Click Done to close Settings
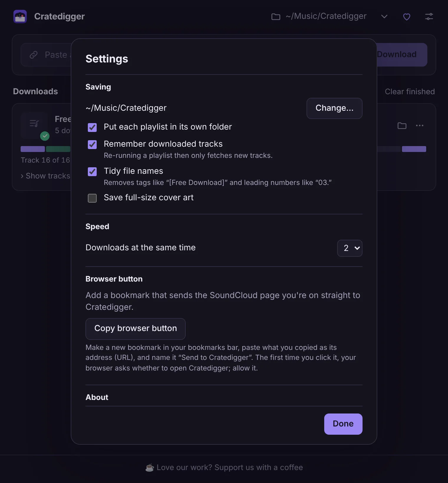Image resolution: width=448 pixels, height=483 pixels. point(343,424)
